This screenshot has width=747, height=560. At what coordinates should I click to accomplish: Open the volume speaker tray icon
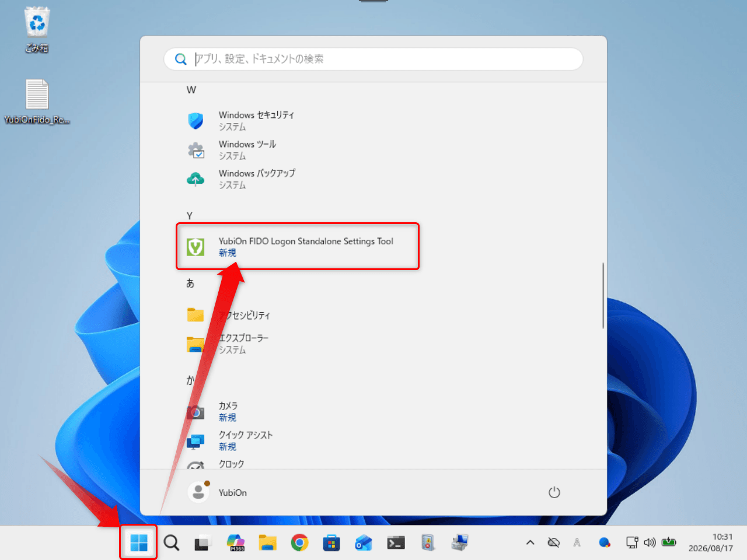point(650,542)
